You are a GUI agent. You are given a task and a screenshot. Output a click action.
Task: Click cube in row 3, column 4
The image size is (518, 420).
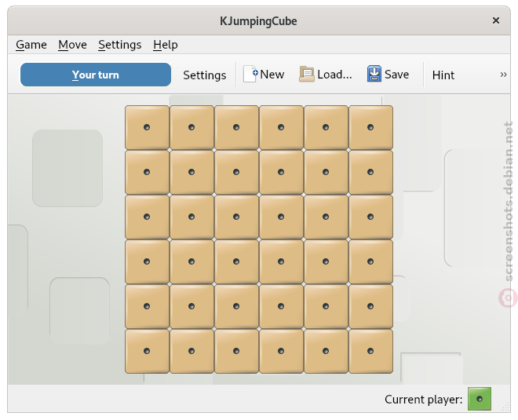281,217
